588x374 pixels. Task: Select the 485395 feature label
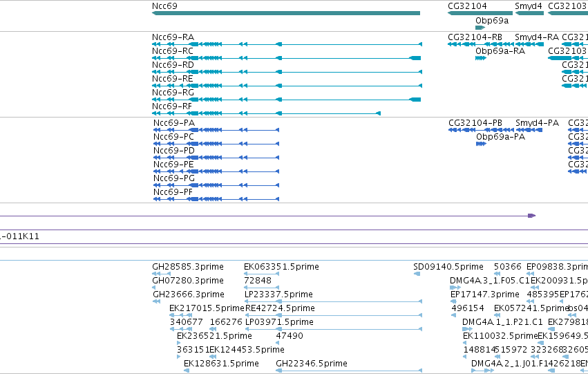click(543, 294)
